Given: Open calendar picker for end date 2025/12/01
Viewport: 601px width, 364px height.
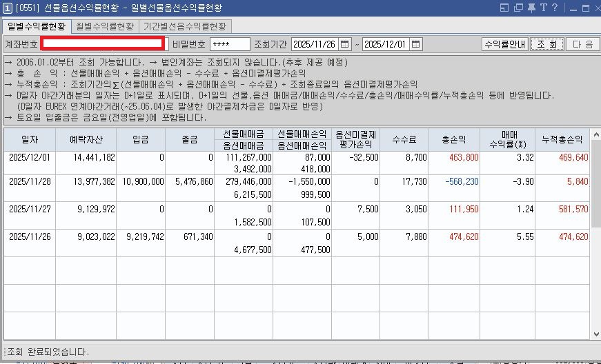Looking at the screenshot, I should tap(415, 44).
